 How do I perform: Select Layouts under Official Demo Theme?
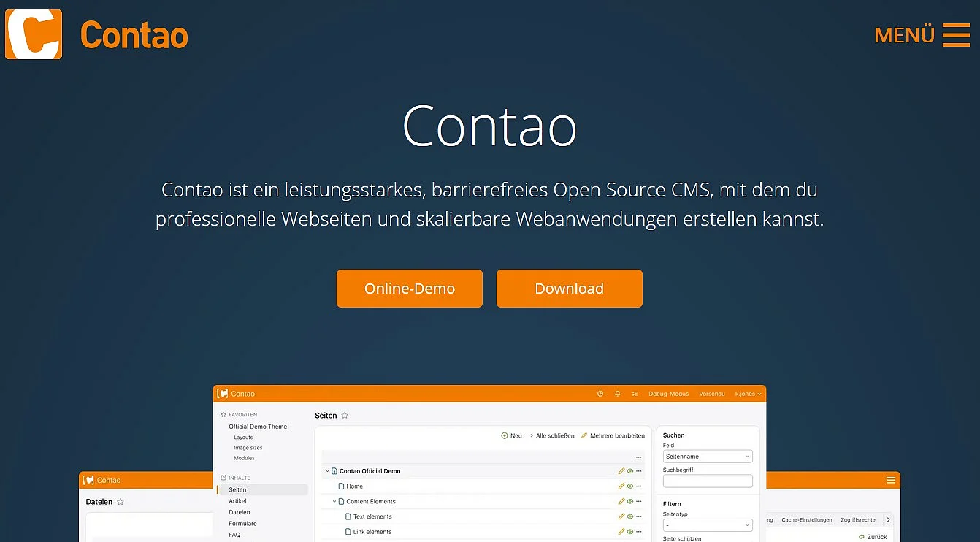tap(243, 438)
